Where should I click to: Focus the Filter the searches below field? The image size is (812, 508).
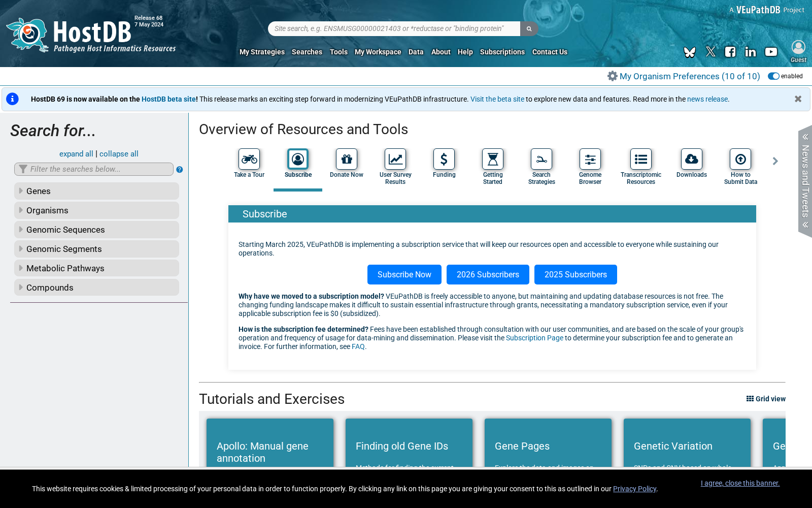point(94,169)
